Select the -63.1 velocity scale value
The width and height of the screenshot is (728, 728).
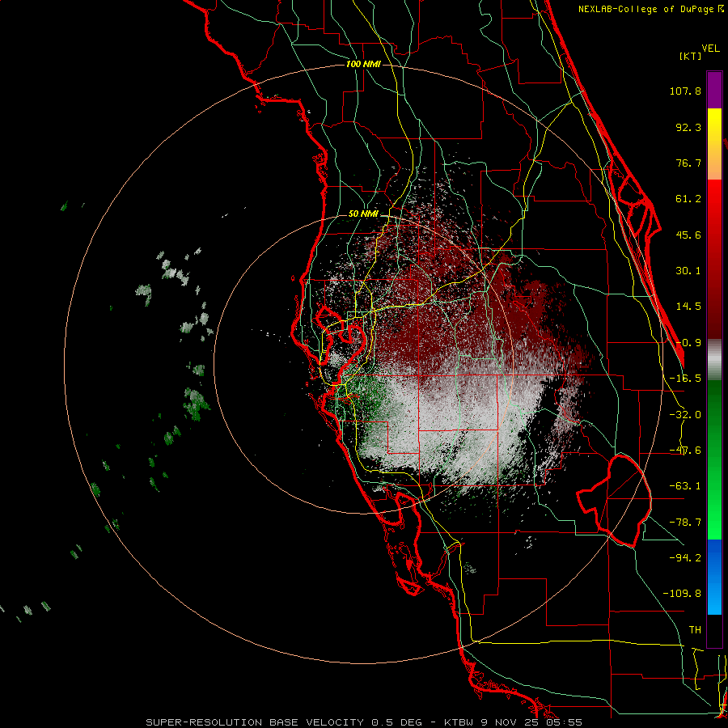(x=685, y=486)
